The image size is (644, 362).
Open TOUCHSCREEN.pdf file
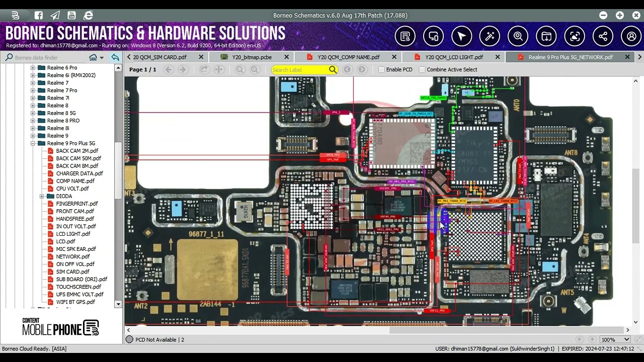[x=78, y=287]
